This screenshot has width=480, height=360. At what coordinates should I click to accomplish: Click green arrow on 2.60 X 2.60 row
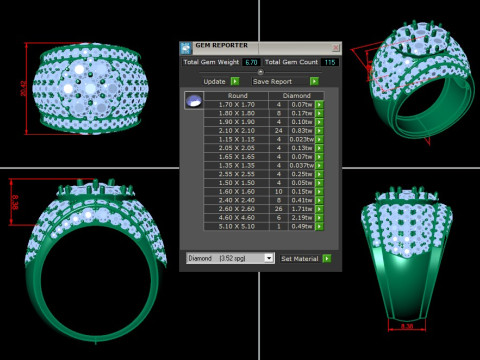click(319, 209)
